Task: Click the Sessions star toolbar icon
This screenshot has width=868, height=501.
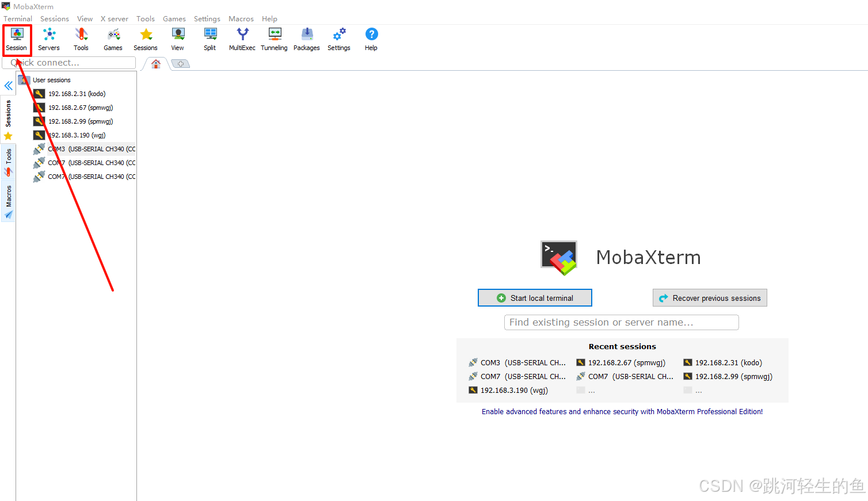Action: (146, 40)
